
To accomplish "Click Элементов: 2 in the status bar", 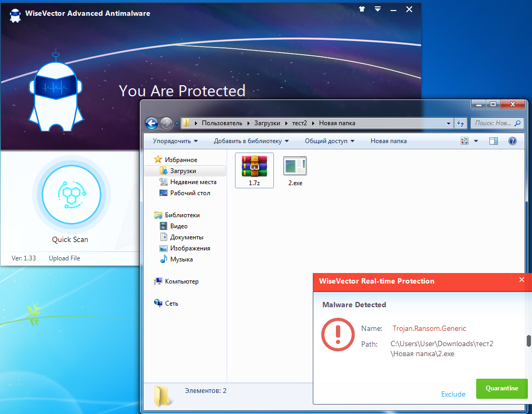I will [206, 390].
